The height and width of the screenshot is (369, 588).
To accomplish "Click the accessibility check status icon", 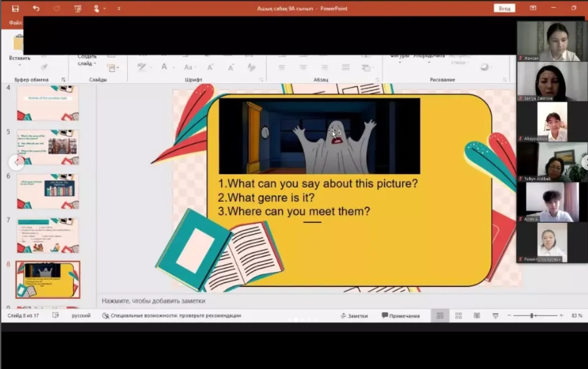I will point(105,316).
